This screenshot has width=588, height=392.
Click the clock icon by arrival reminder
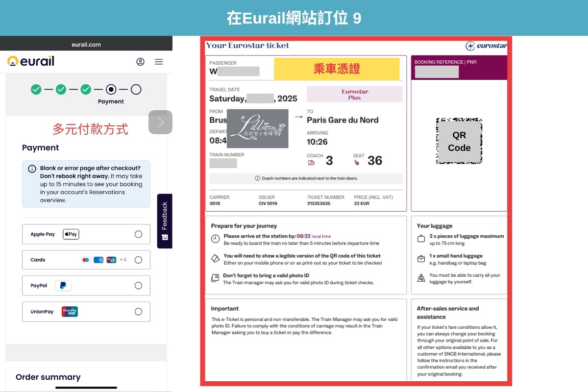click(216, 239)
